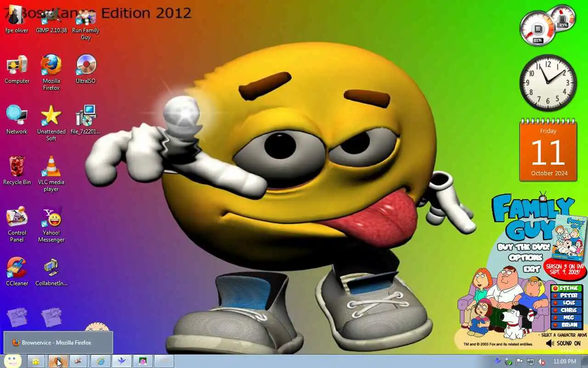Click the pink-and-green taskbar button
The image size is (588, 368).
pos(143,362)
